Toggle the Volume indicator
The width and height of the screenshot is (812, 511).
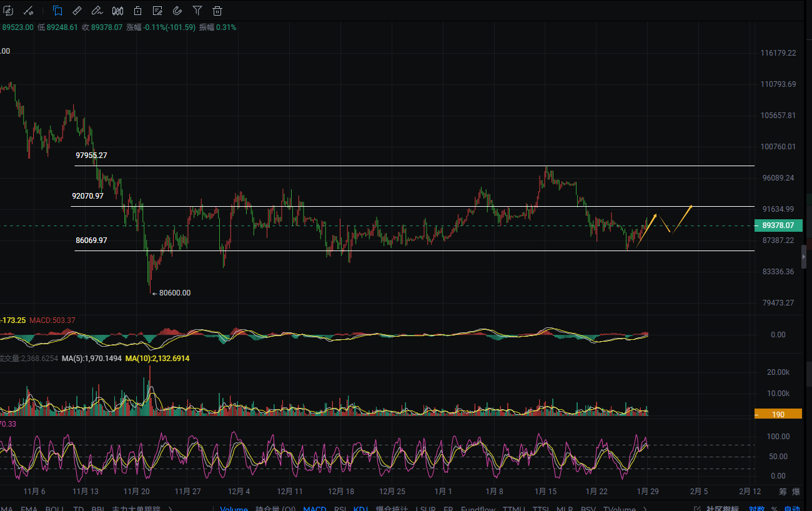click(x=234, y=509)
